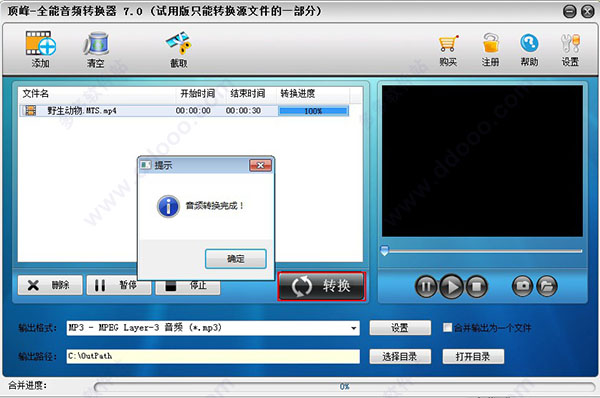Viewport: 600px width, 398px height.
Task: Open the 截取 clip tool
Action: tap(178, 49)
